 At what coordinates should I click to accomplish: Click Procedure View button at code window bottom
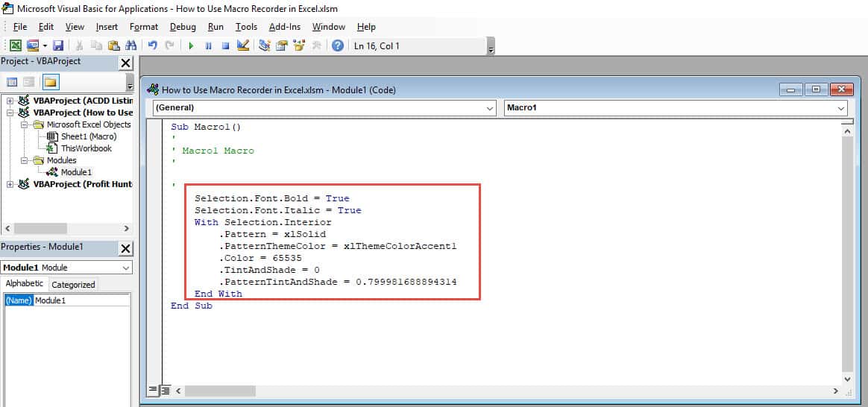(154, 391)
